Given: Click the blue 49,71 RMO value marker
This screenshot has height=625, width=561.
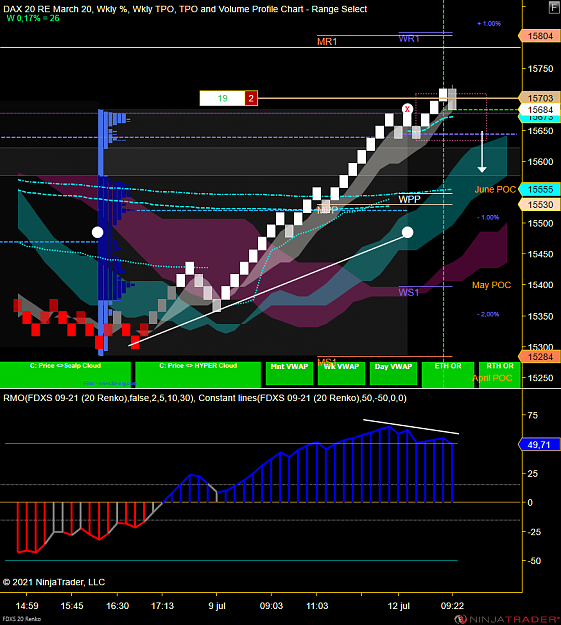Looking at the screenshot, I should [540, 444].
